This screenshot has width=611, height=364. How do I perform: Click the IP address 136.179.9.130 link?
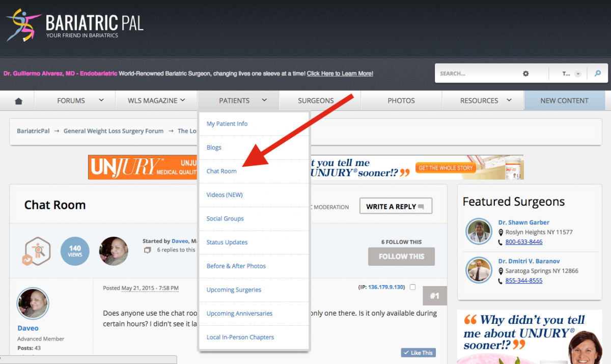[x=386, y=287]
